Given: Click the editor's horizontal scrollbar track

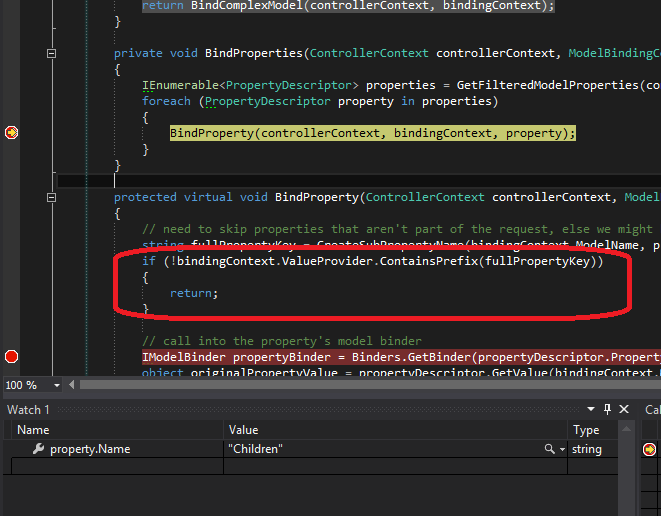Looking at the screenshot, I should [370, 385].
